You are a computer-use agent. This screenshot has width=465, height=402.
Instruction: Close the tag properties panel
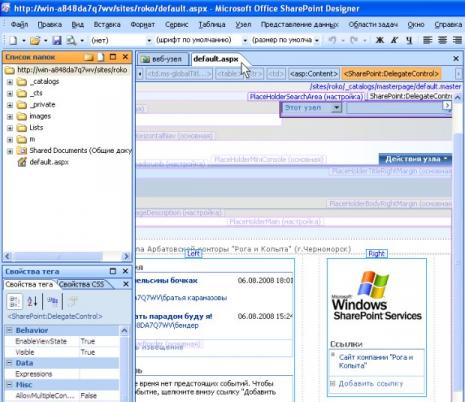coord(125,271)
